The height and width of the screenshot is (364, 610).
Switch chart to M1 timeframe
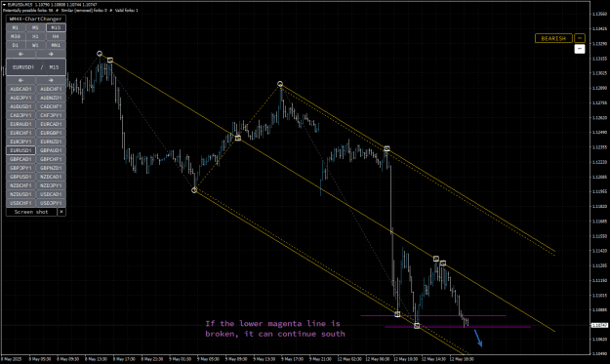click(x=16, y=27)
